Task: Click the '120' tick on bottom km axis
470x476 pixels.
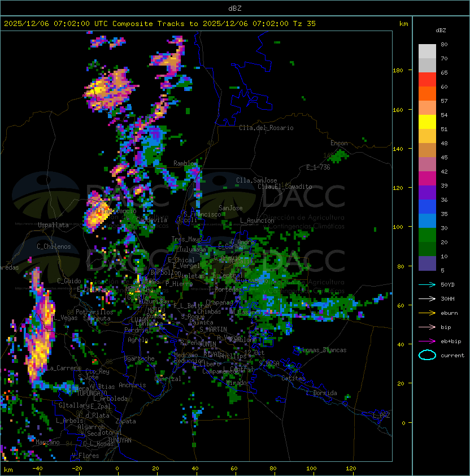Action: [351, 469]
